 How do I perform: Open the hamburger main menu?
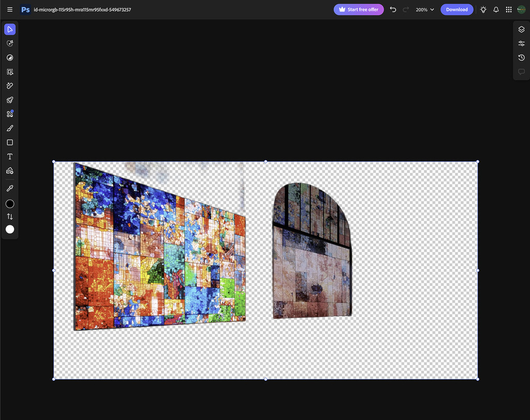pos(10,9)
